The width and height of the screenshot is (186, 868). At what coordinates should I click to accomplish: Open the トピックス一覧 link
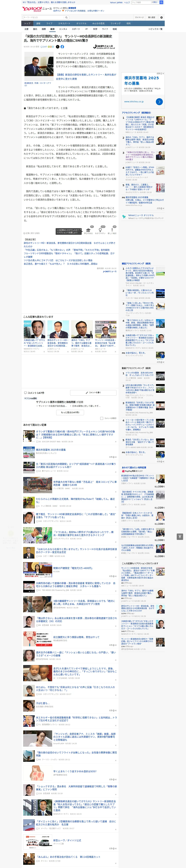155,29
